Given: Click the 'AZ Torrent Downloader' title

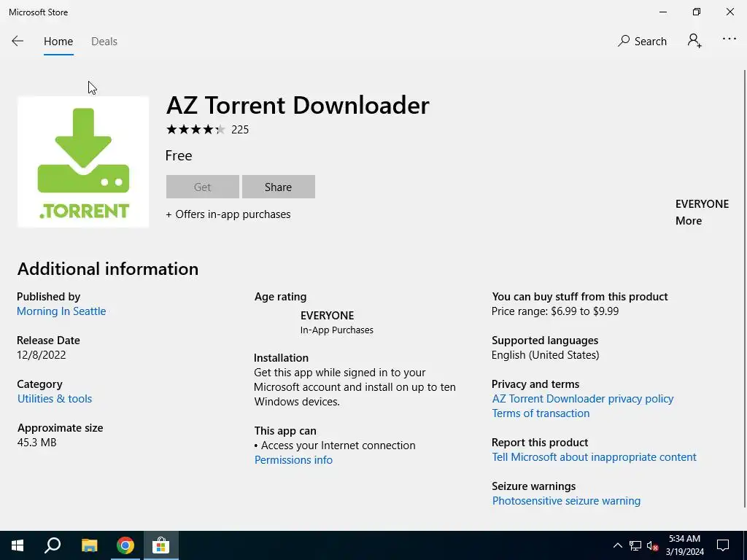Looking at the screenshot, I should (x=298, y=105).
